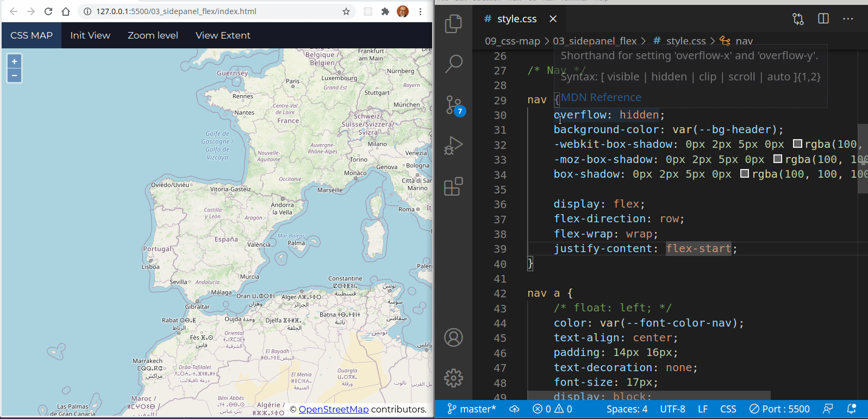Open the OpenStreetMap attribution link

333,409
